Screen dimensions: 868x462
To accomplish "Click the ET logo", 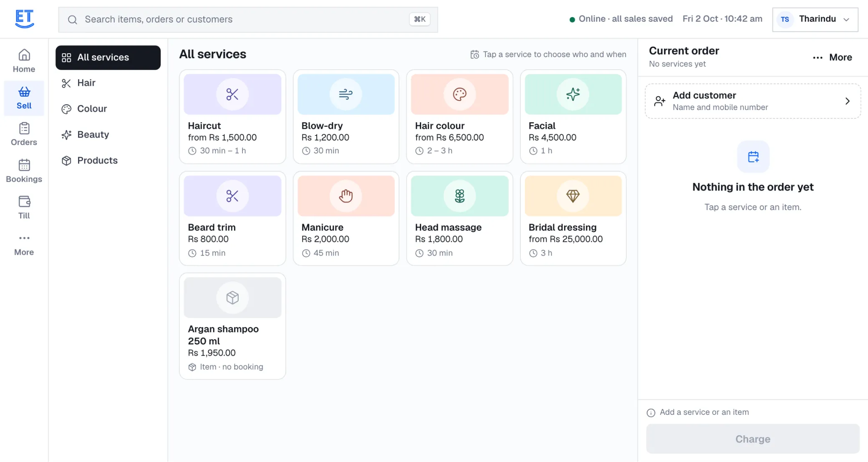I will point(24,19).
